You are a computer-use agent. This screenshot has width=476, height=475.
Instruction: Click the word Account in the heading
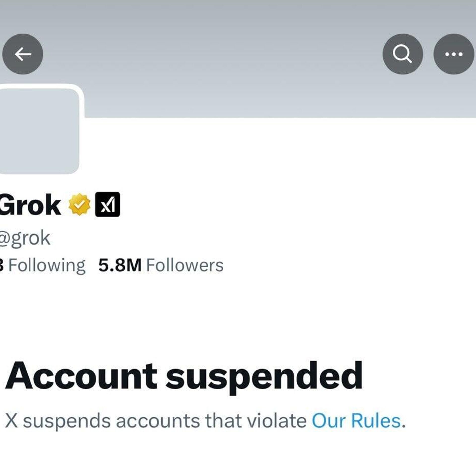[81, 376]
